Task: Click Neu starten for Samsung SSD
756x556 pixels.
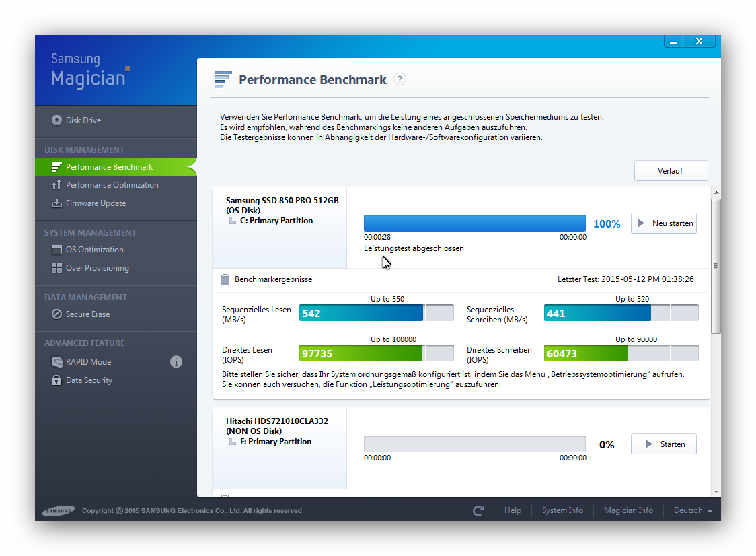Action: 664,223
